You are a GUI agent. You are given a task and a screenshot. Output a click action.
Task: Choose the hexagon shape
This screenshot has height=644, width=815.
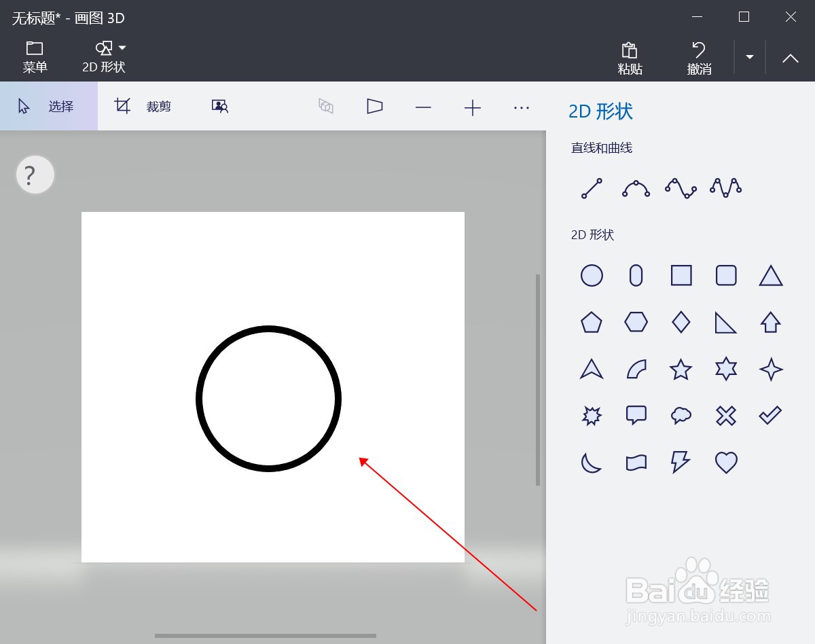click(x=636, y=322)
